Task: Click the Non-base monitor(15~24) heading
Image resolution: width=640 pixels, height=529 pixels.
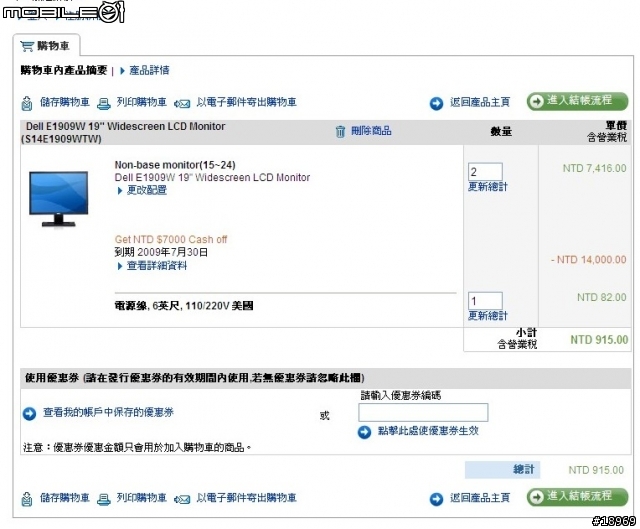Action: pyautogui.click(x=175, y=165)
